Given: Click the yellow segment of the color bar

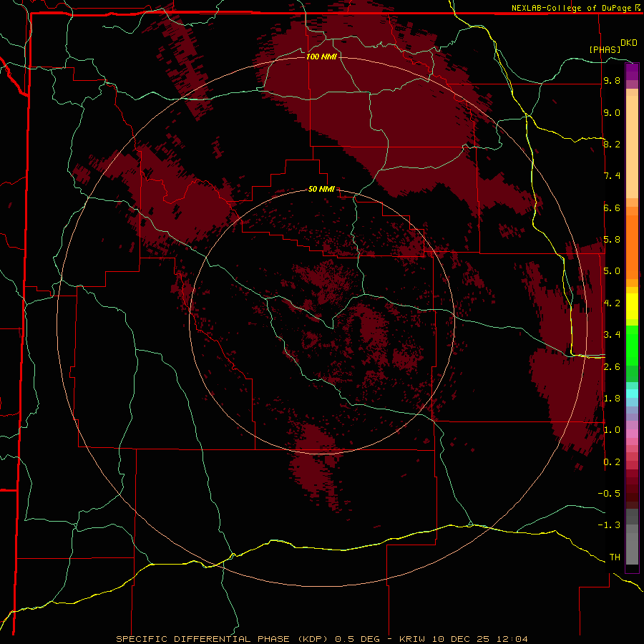Looking at the screenshot, I should point(632,306).
